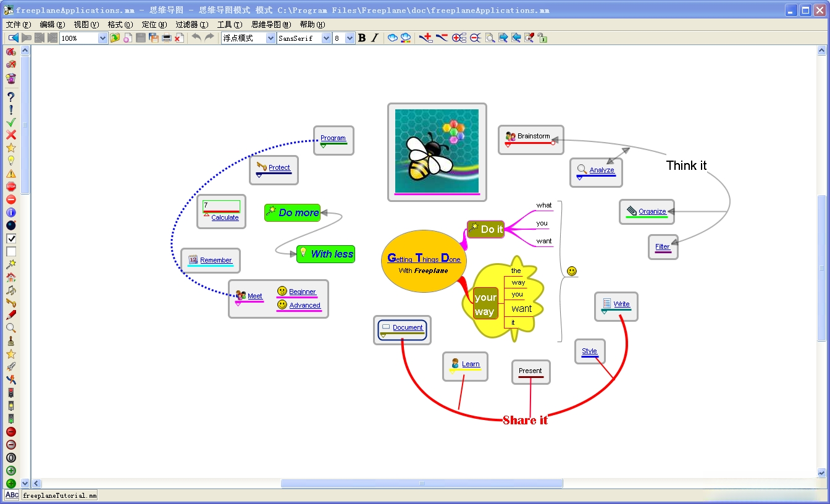Viewport: 830px width, 504px height.
Task: Empty all icons with the trash icon
Action: pyautogui.click(x=10, y=78)
